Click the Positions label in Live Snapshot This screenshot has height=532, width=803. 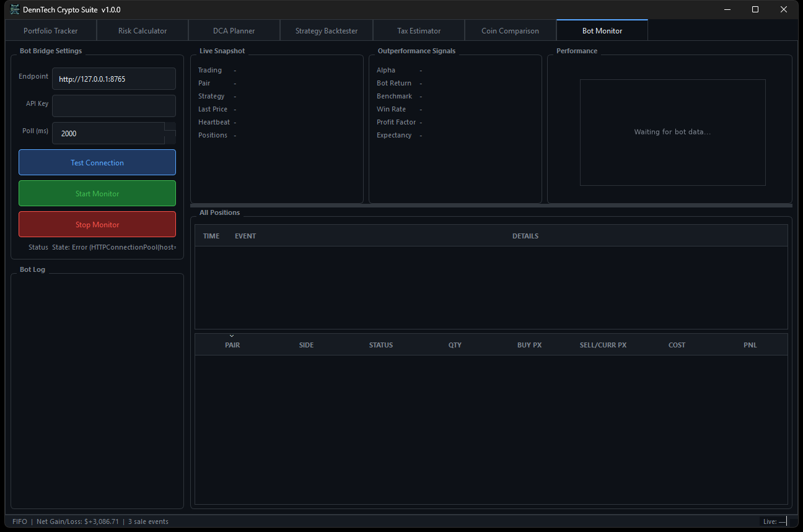[x=213, y=135]
